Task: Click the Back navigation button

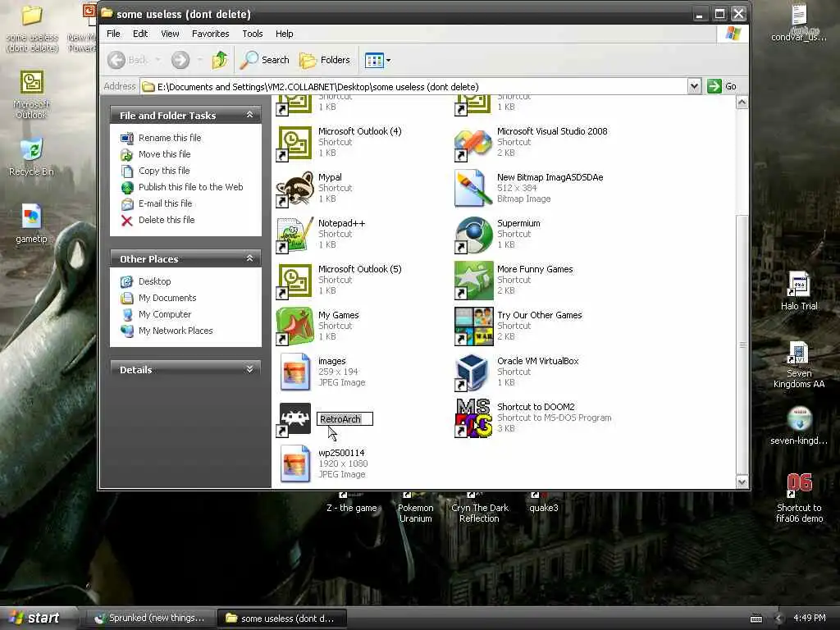Action: (x=127, y=60)
